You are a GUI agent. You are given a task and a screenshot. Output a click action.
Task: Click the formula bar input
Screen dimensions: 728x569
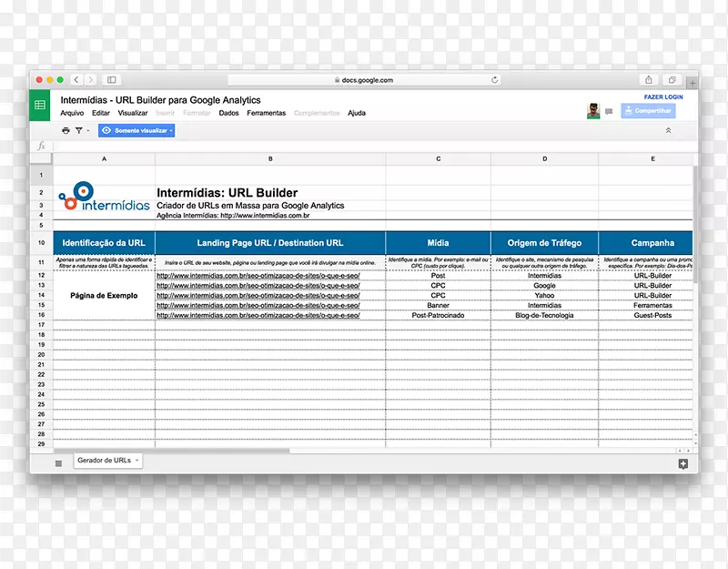[x=375, y=146]
